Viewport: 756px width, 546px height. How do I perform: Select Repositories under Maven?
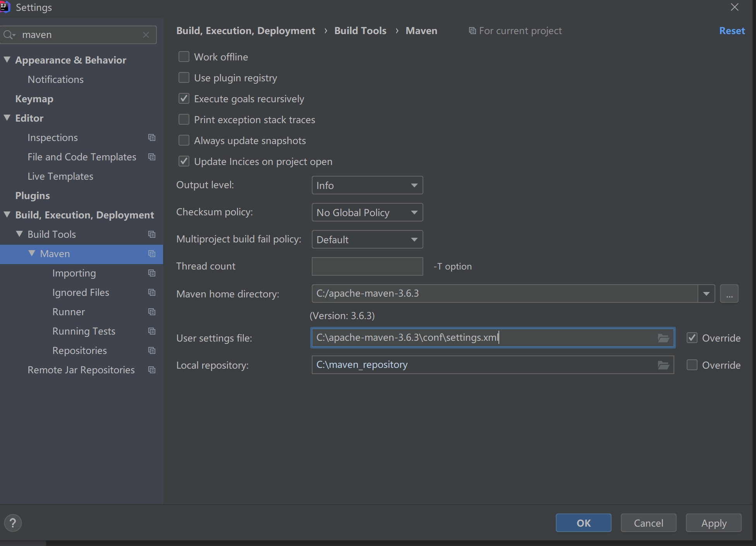(80, 350)
